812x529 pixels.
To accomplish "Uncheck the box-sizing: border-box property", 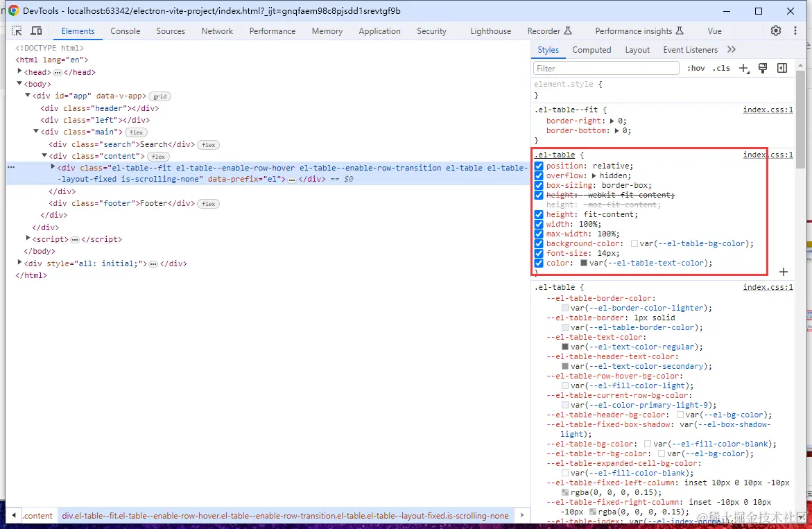I will 539,185.
